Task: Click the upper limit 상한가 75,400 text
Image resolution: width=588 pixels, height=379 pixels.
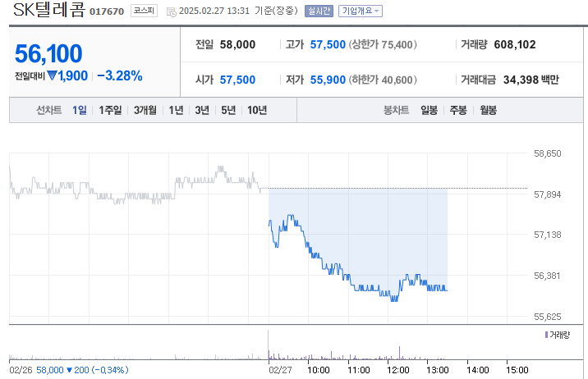Action: coord(383,44)
